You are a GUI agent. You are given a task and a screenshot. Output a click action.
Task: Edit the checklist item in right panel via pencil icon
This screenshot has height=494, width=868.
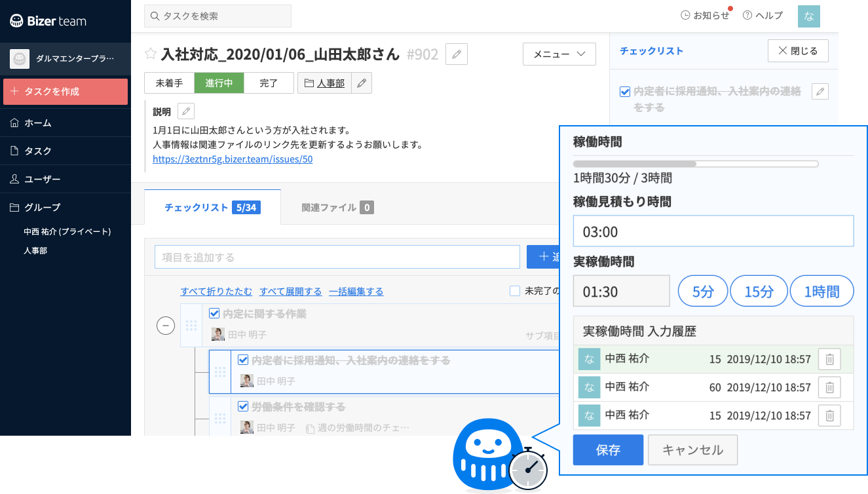click(x=820, y=92)
